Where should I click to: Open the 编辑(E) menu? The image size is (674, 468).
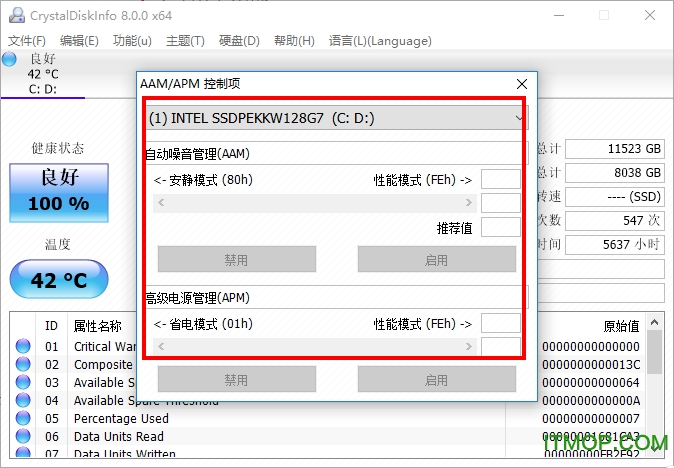click(x=79, y=41)
